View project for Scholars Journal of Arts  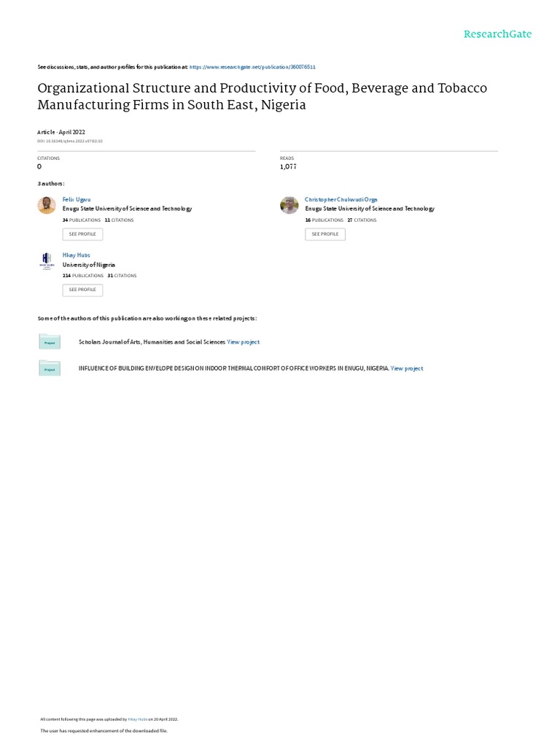[244, 342]
